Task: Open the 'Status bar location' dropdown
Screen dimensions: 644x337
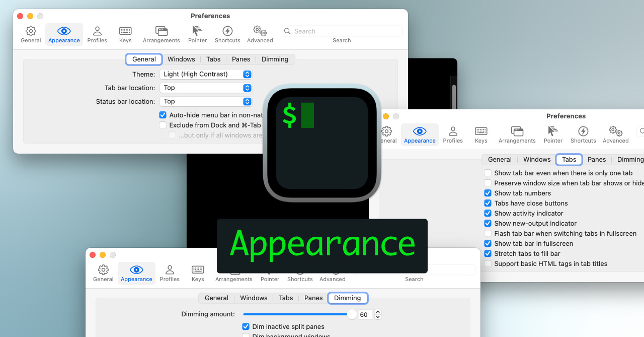Action: pos(206,101)
